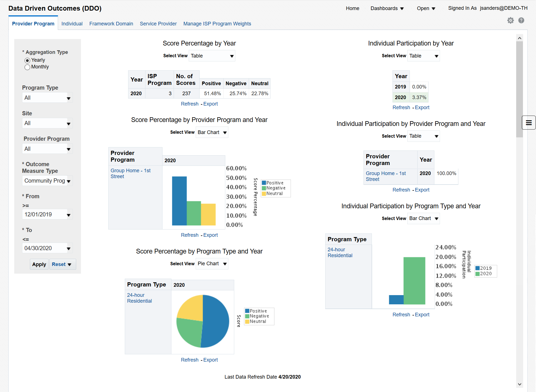536x392 pixels.
Task: Click Home in the navigation menu
Action: pos(352,8)
